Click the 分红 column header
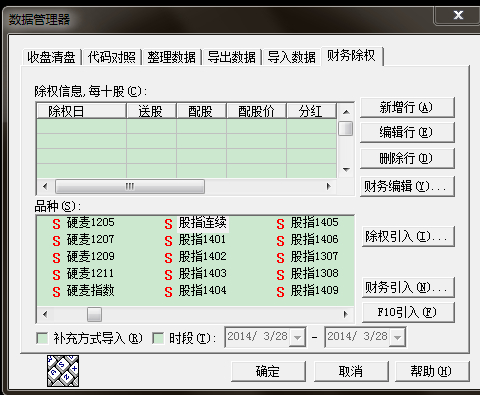The image size is (480, 395). 311,111
